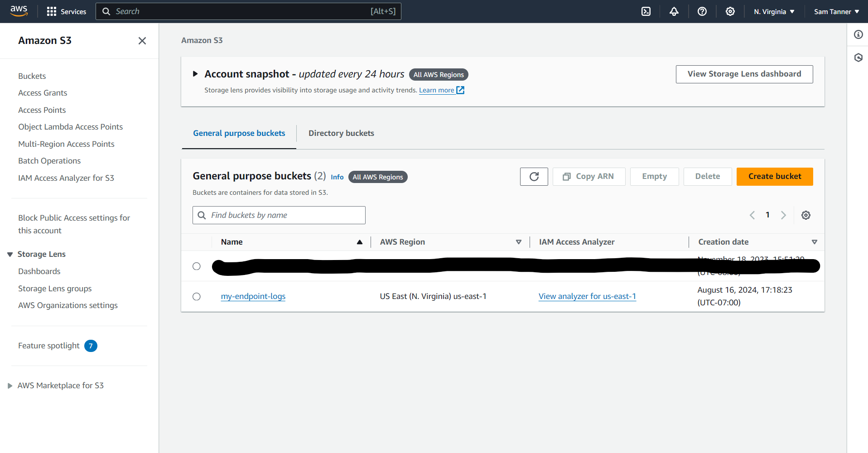Click the Create bucket button

click(x=774, y=177)
